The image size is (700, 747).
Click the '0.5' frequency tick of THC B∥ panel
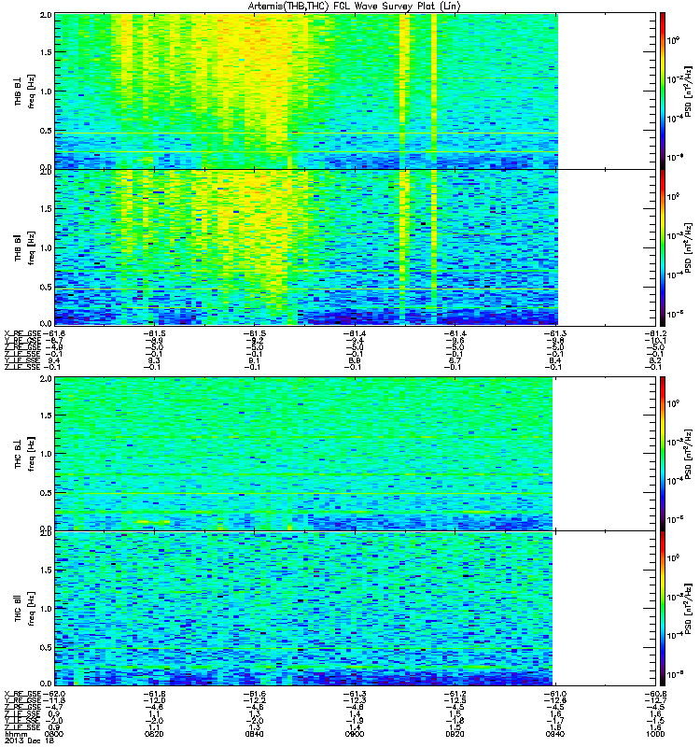(46, 647)
